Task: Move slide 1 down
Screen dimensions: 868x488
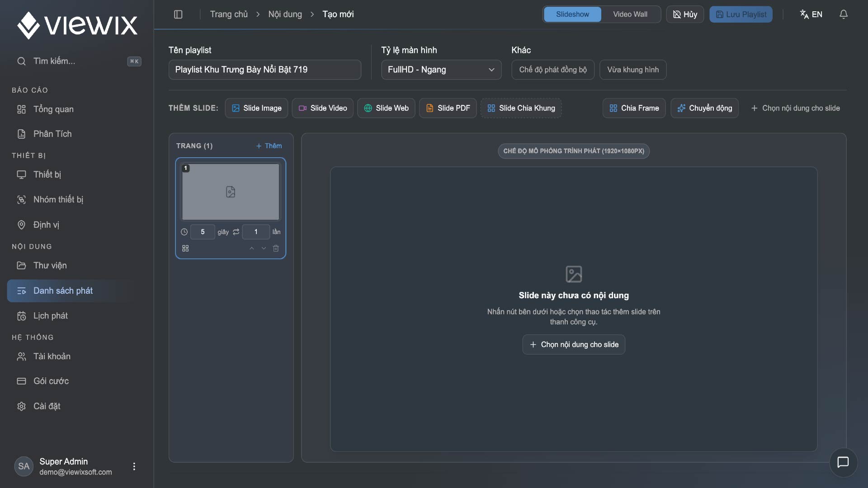Action: [x=264, y=249]
